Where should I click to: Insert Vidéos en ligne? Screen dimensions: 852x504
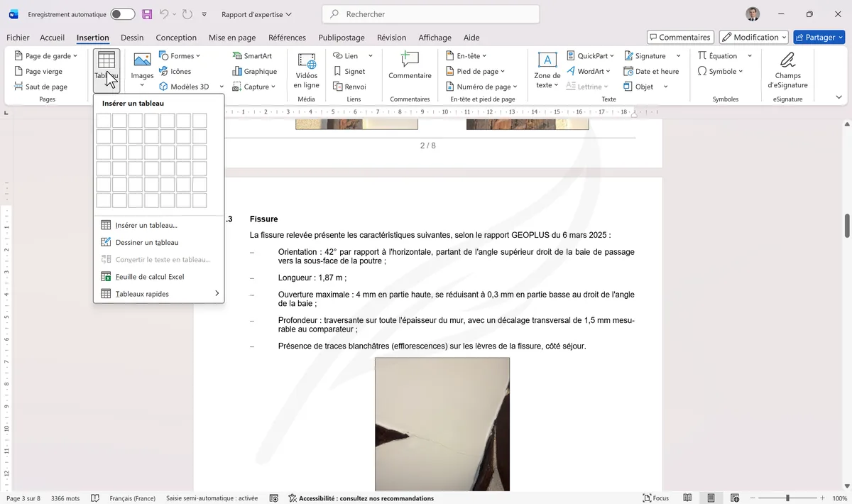(305, 70)
